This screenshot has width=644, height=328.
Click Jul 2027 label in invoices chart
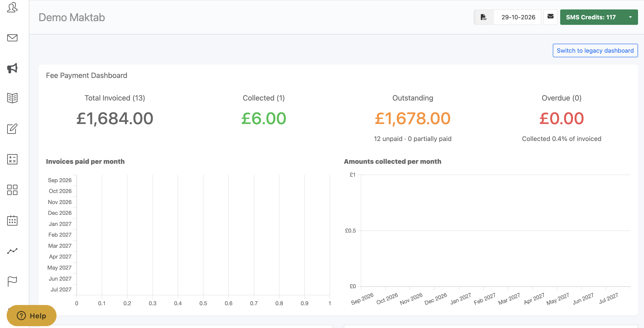pyautogui.click(x=61, y=289)
